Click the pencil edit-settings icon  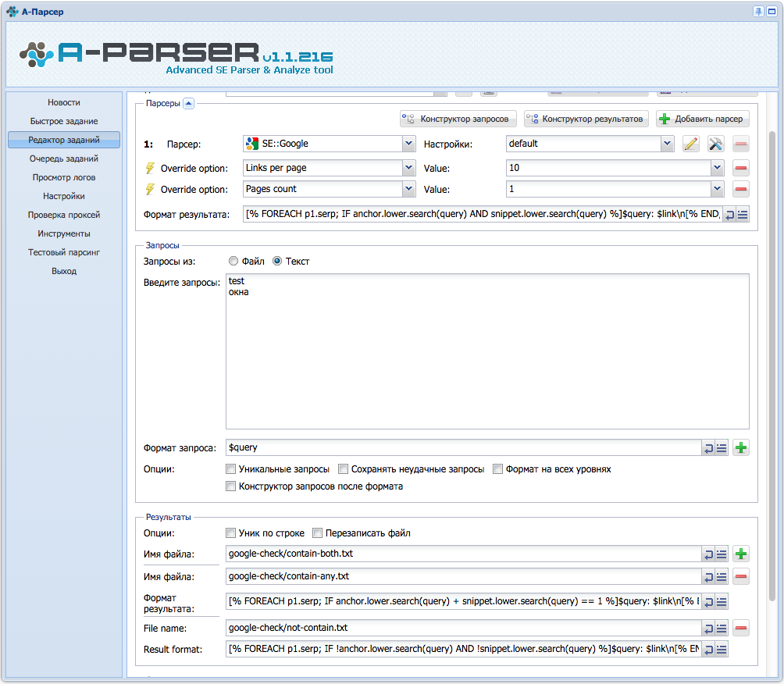[x=690, y=144]
